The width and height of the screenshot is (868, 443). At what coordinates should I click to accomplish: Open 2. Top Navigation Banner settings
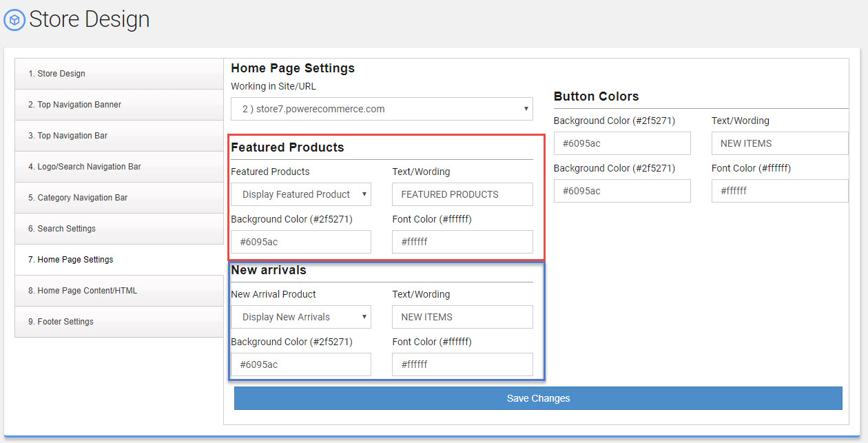pos(118,105)
